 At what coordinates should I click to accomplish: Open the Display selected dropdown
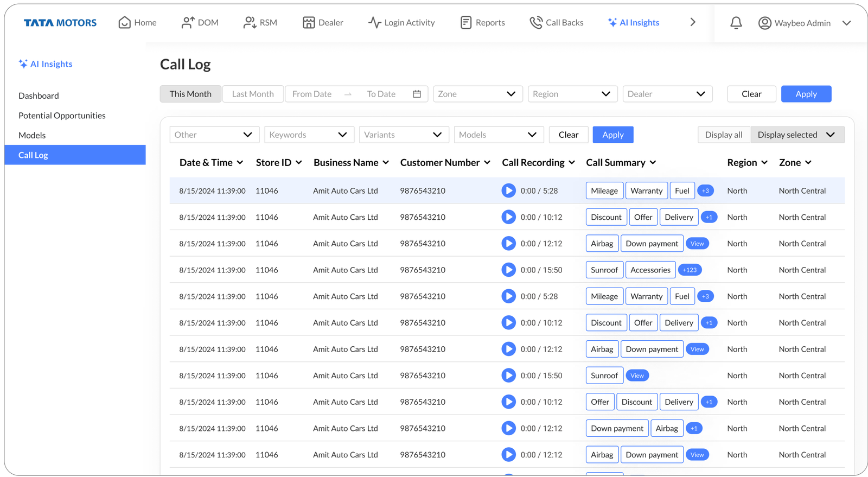pyautogui.click(x=797, y=135)
